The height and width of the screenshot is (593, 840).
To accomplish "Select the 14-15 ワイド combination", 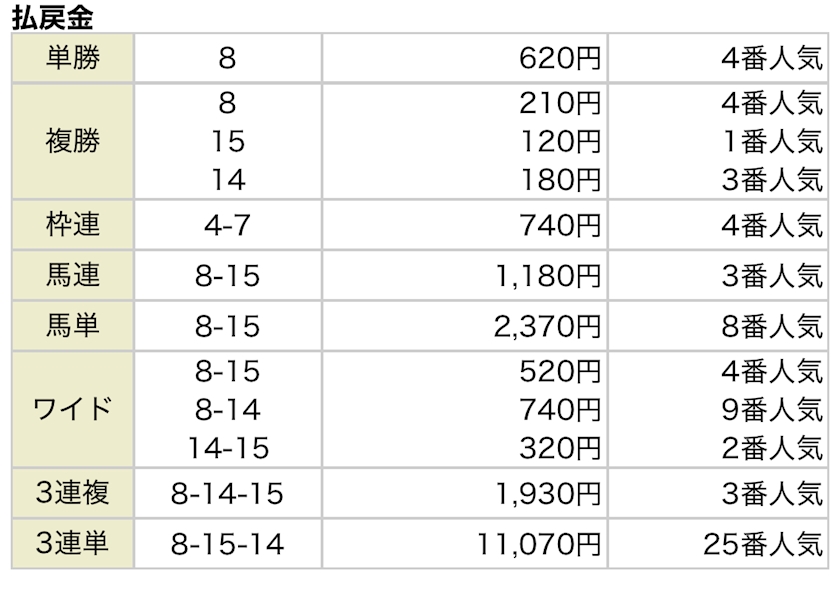I will (227, 447).
